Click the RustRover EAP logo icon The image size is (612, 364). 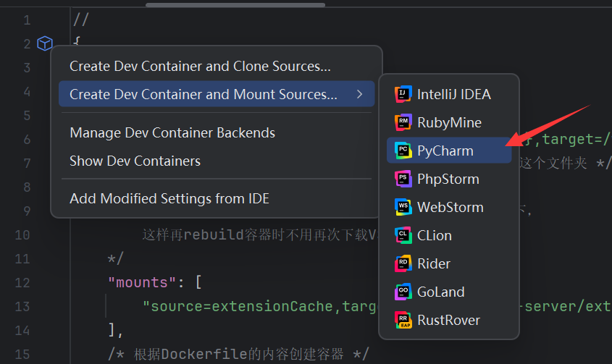[403, 320]
